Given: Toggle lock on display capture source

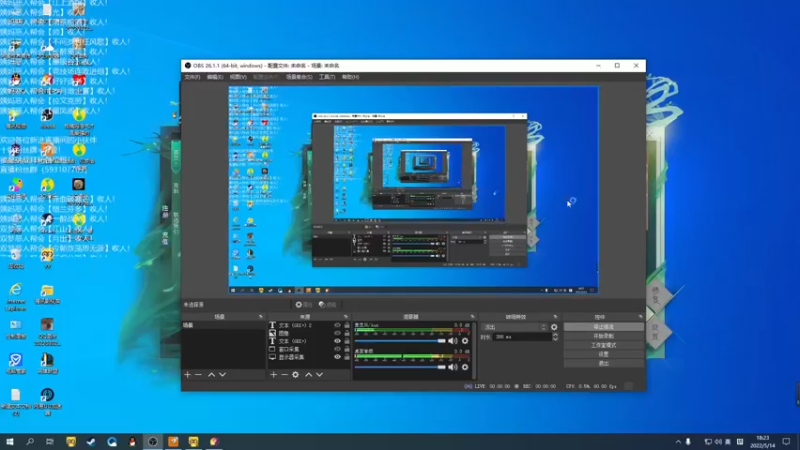Looking at the screenshot, I should pyautogui.click(x=347, y=357).
